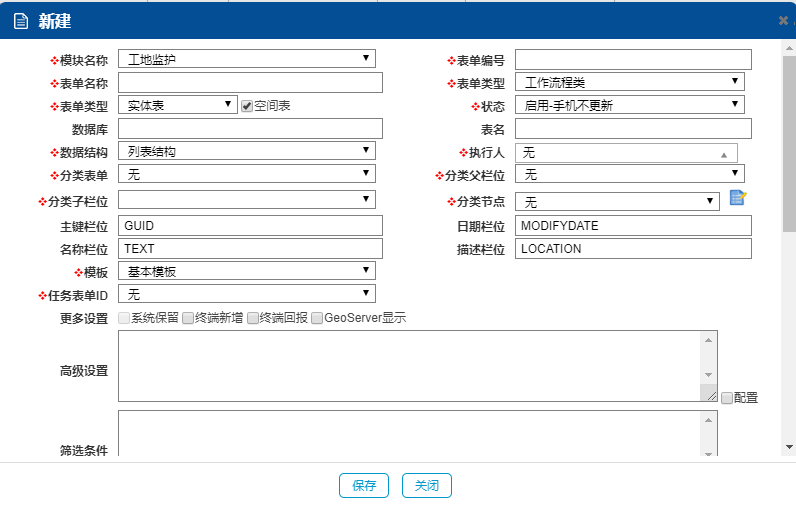Expand the 模板 dropdown showing 基本模板
Screen dimensions: 796x505
[x=247, y=271]
